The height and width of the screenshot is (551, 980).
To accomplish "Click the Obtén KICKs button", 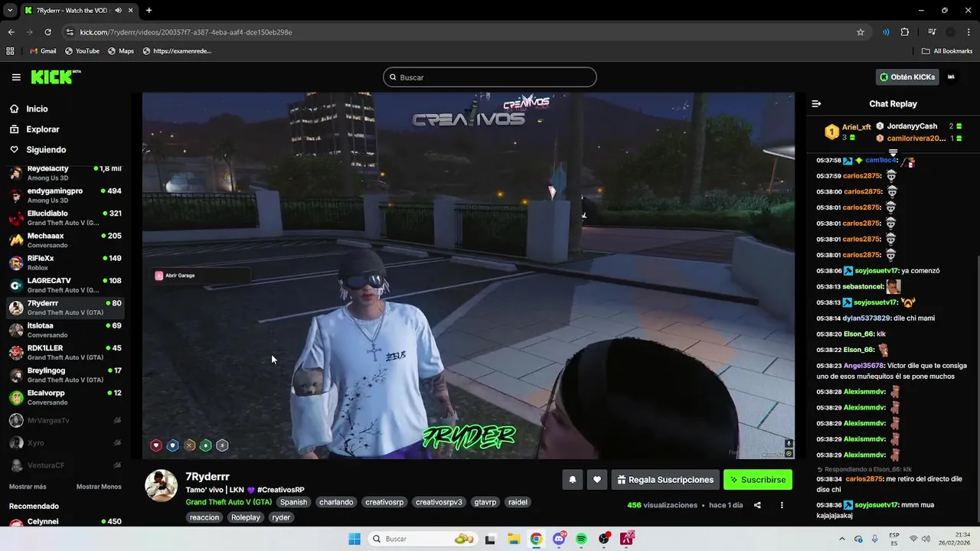I will [x=907, y=77].
